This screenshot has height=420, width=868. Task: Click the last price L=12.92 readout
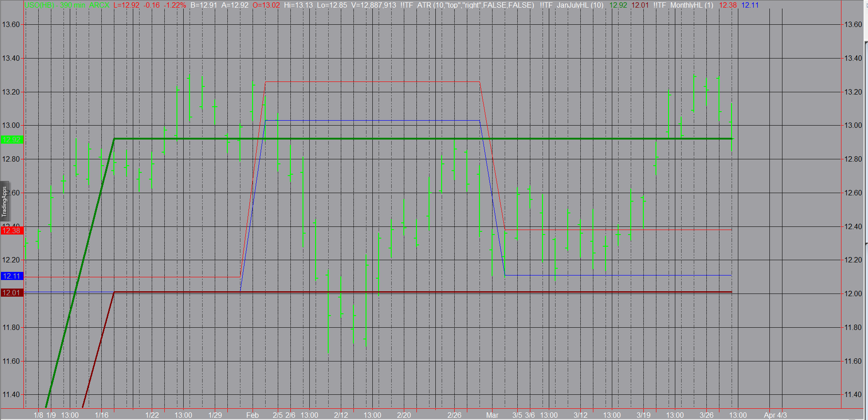point(127,5)
